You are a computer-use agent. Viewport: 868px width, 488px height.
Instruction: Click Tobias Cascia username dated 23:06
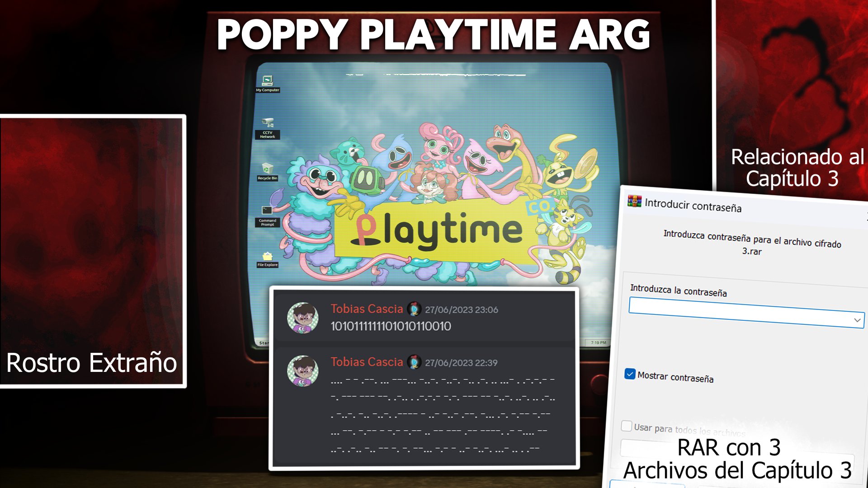(367, 309)
